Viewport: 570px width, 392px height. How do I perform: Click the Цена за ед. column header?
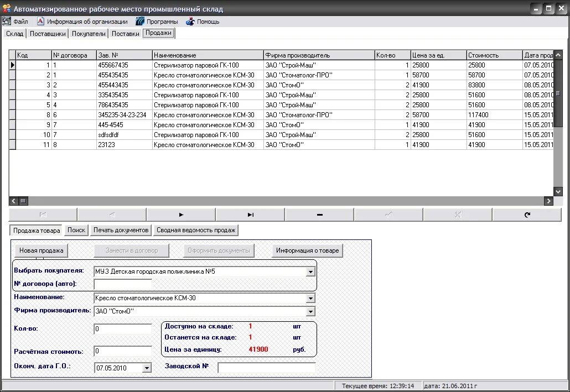pyautogui.click(x=439, y=55)
